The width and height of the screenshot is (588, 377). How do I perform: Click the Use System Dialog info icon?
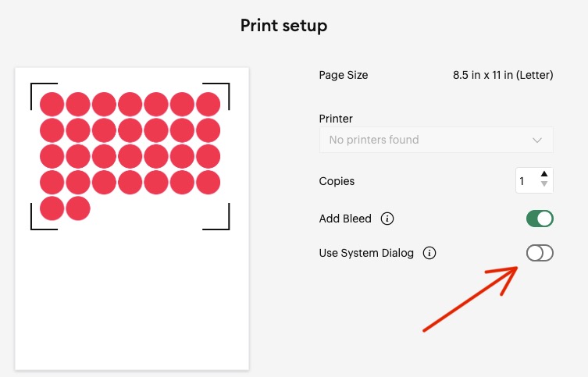click(429, 253)
